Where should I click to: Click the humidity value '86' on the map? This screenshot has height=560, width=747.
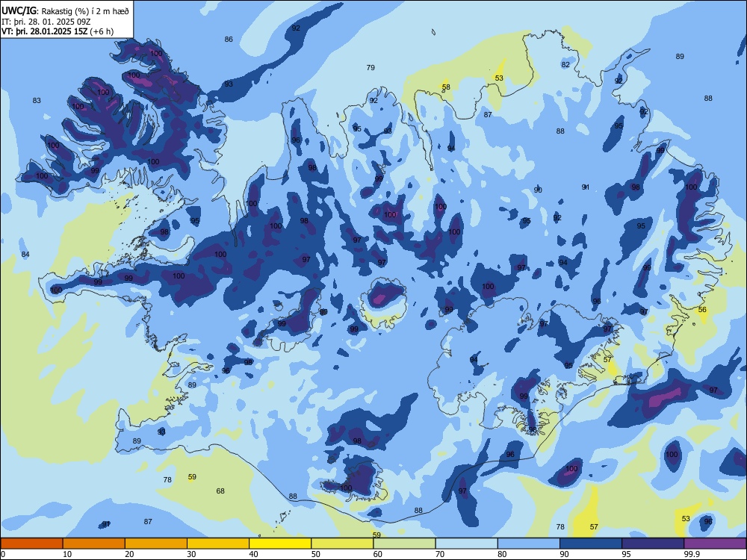tap(229, 39)
